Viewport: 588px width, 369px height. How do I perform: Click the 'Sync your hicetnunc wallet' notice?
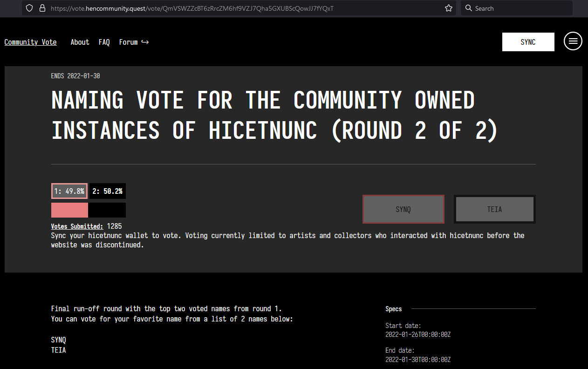tap(288, 240)
